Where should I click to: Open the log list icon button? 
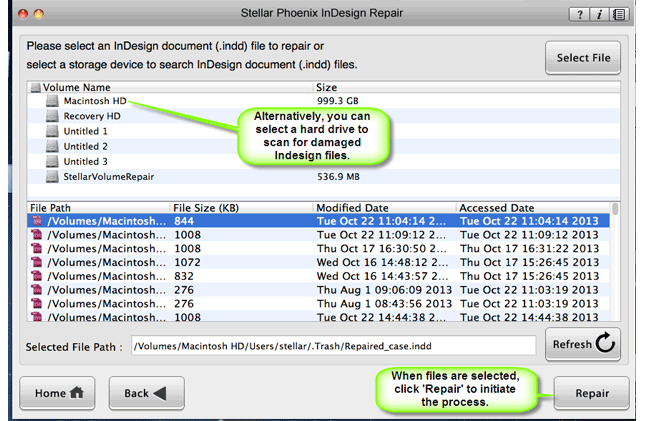pyautogui.click(x=619, y=15)
